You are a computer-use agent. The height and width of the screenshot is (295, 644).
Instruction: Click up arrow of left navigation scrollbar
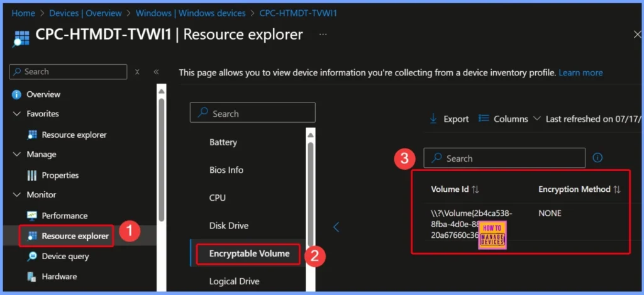pos(162,91)
